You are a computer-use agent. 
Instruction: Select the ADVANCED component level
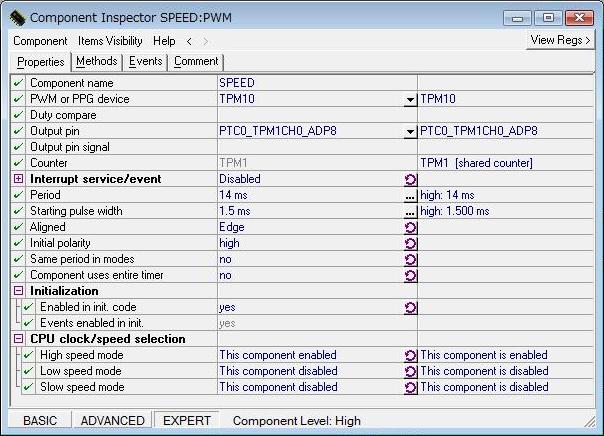(x=113, y=421)
